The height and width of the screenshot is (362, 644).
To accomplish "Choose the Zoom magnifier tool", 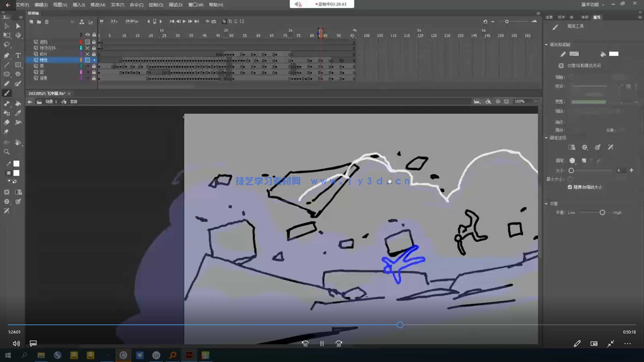I will [x=6, y=152].
